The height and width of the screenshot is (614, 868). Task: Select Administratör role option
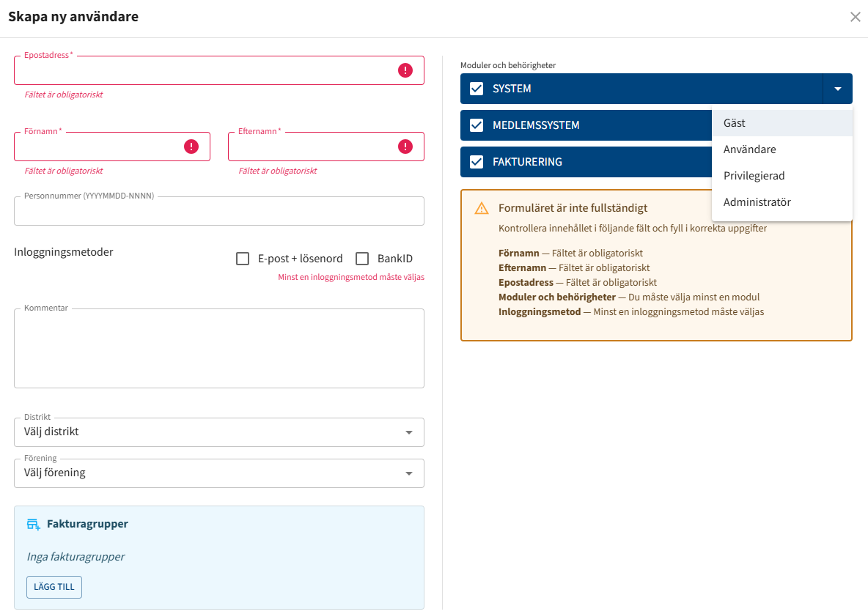pyautogui.click(x=782, y=202)
